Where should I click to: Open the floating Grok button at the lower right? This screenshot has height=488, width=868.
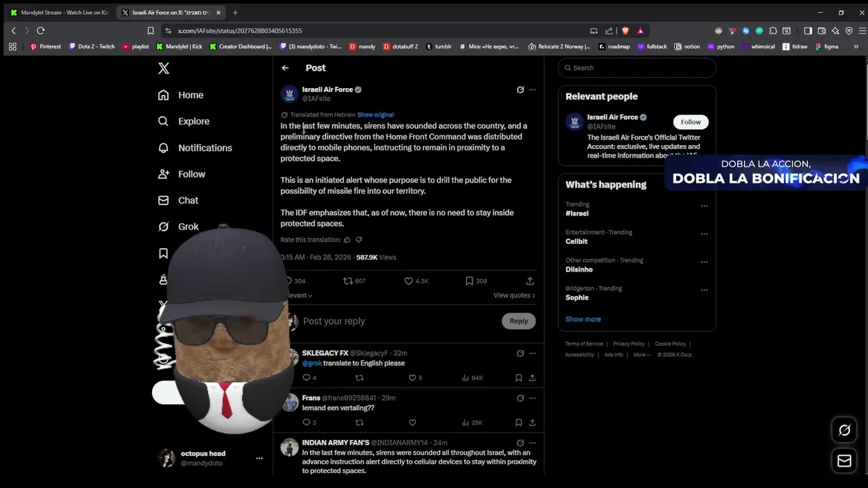tap(844, 430)
